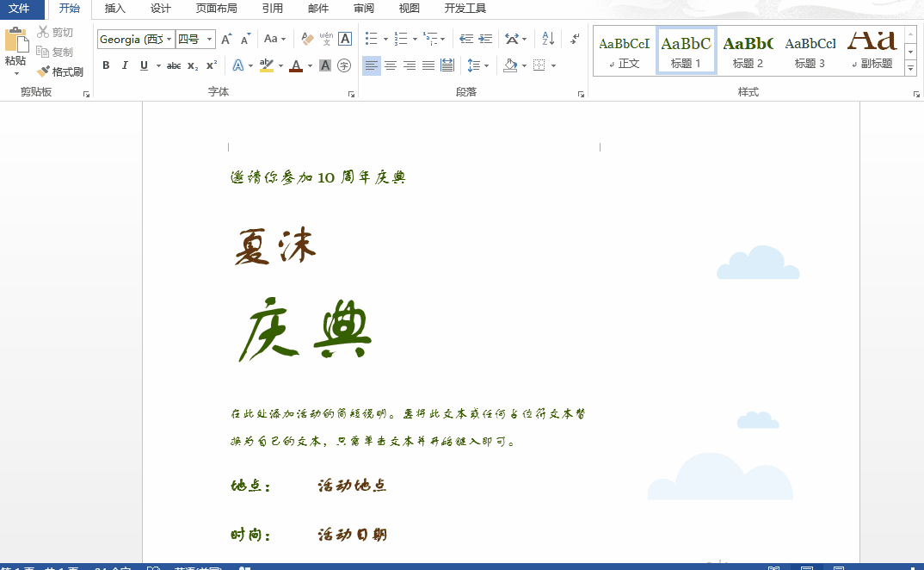
Task: Open text effects with the outlined A
Action: [x=238, y=65]
